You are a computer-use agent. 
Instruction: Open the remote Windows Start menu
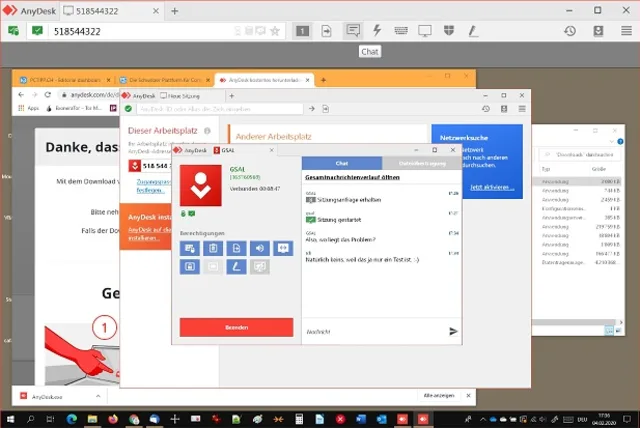pos(10,419)
